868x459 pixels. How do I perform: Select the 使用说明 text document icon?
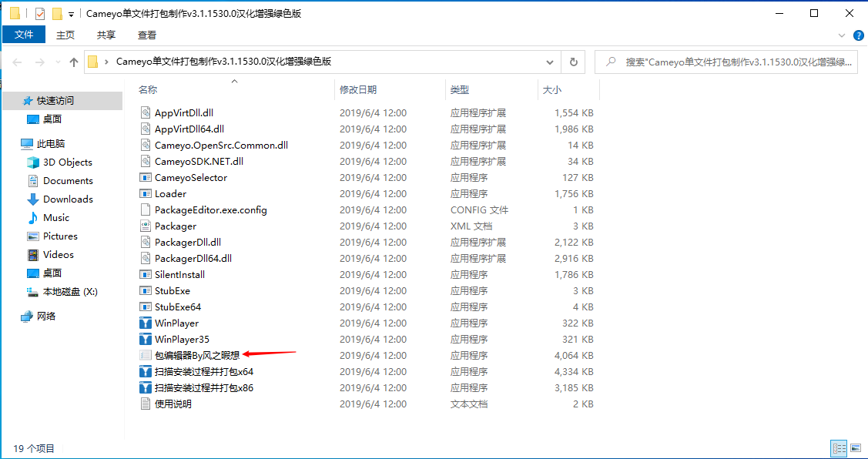point(146,404)
